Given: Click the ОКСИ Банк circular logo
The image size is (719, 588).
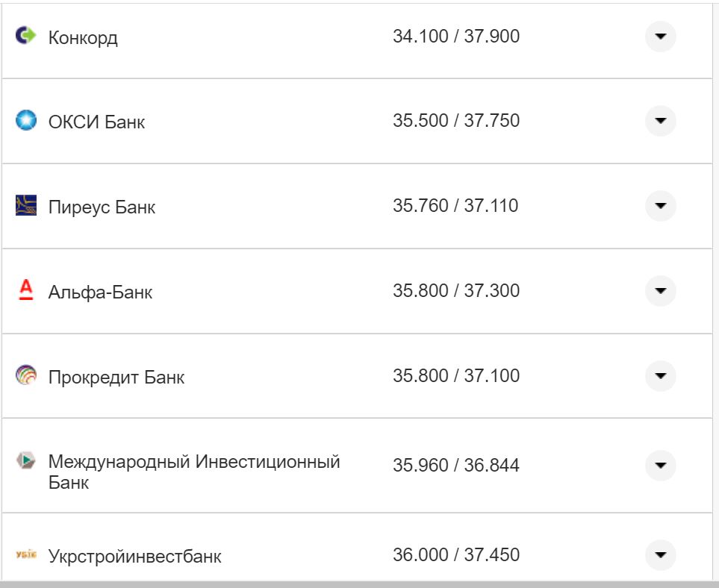Looking at the screenshot, I should tap(25, 120).
